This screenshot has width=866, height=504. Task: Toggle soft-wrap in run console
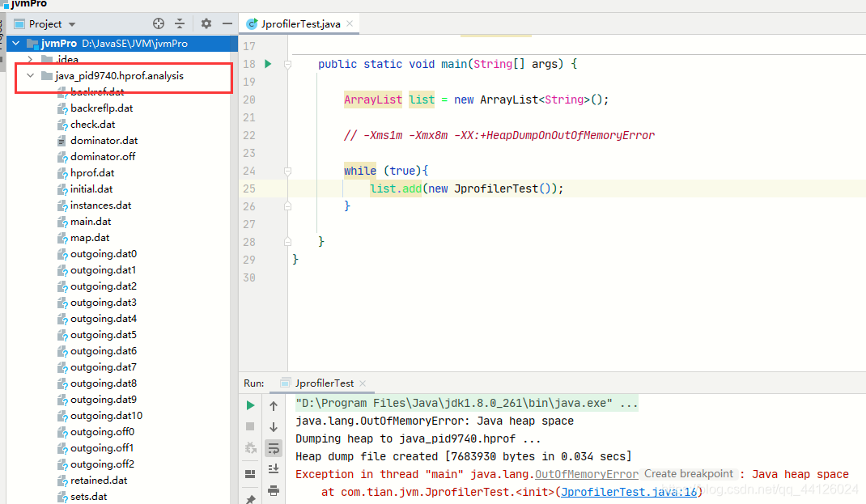click(274, 448)
